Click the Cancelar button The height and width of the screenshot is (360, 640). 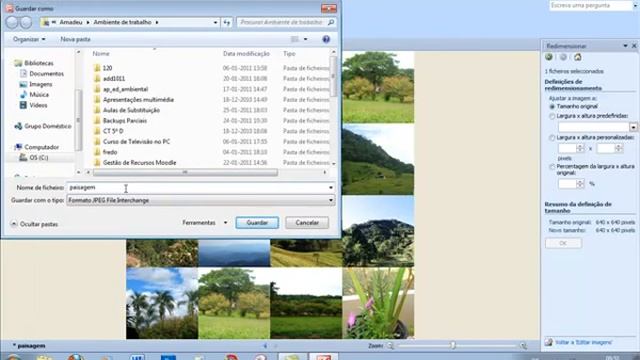(x=307, y=223)
